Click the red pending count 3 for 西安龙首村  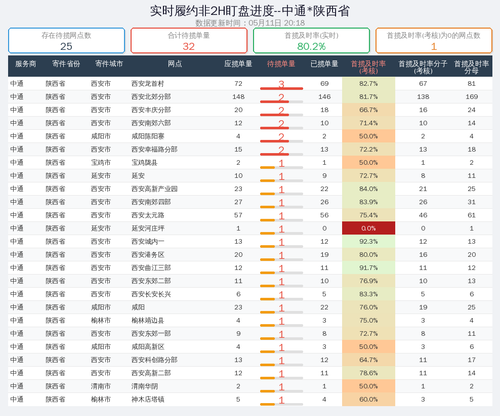(281, 84)
